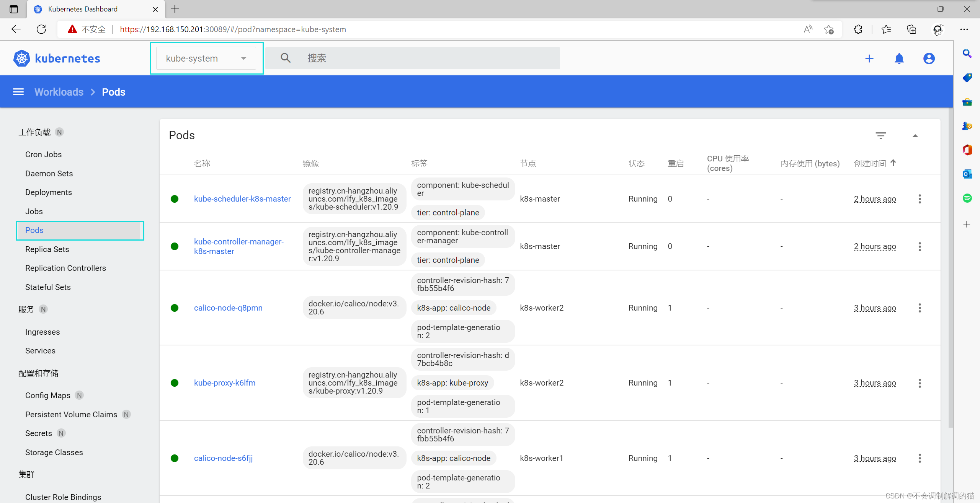This screenshot has width=980, height=503.
Task: Open the kube-system namespace dropdown
Action: 206,59
